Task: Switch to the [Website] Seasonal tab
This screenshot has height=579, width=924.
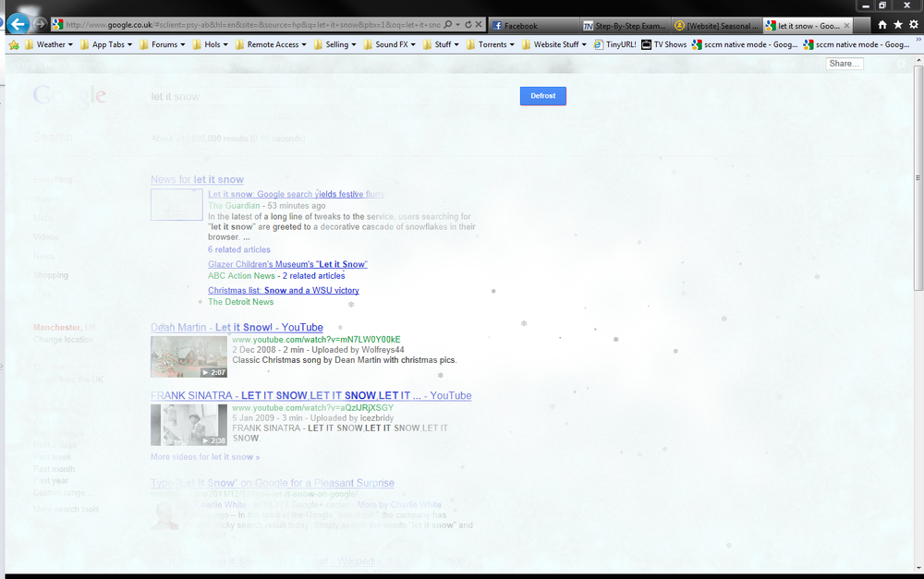Action: coord(716,25)
